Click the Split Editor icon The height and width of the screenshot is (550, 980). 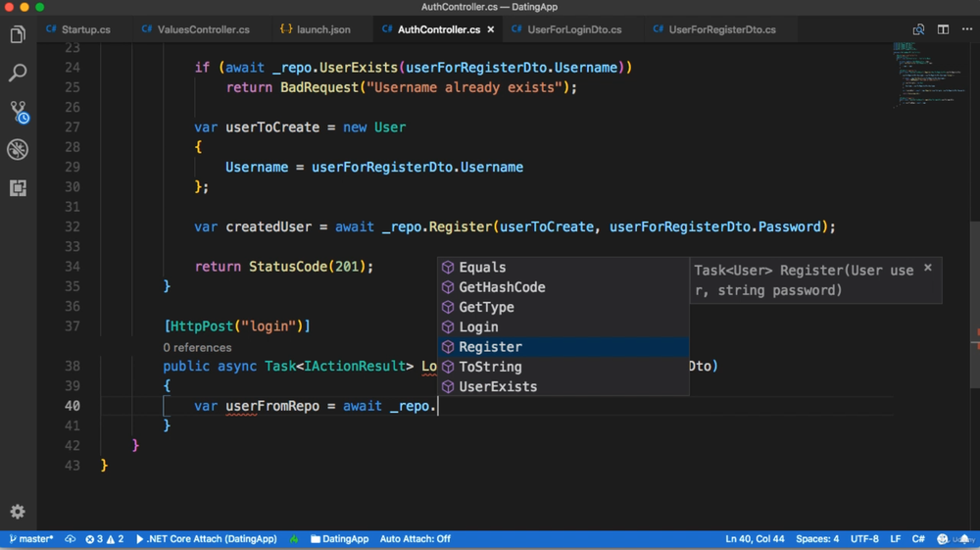pyautogui.click(x=943, y=29)
